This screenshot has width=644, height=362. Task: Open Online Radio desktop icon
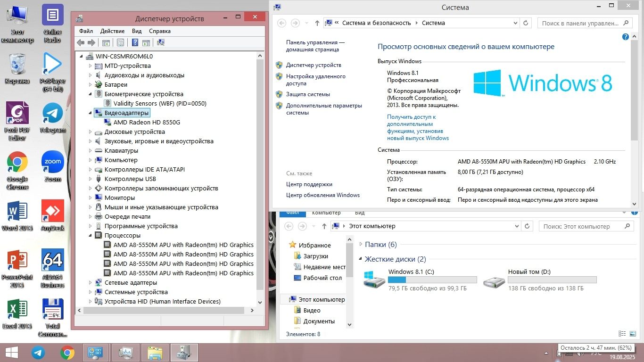point(52,23)
